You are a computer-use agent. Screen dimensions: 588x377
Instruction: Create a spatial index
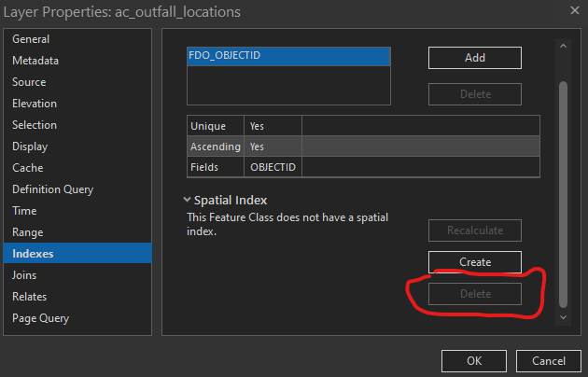(474, 262)
